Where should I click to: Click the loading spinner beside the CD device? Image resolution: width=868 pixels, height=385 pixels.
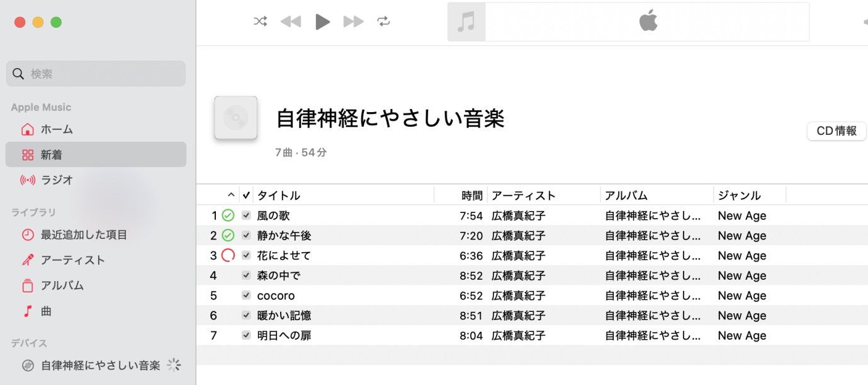(174, 365)
